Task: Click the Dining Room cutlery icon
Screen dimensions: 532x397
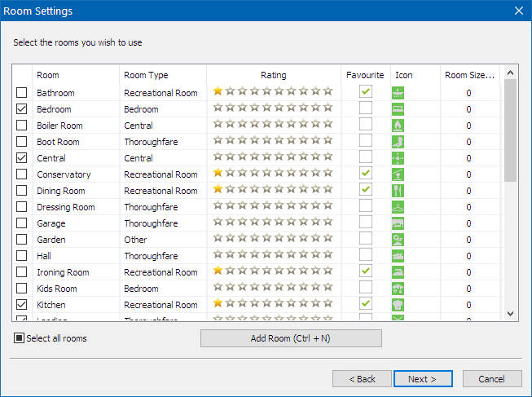Action: (x=398, y=191)
